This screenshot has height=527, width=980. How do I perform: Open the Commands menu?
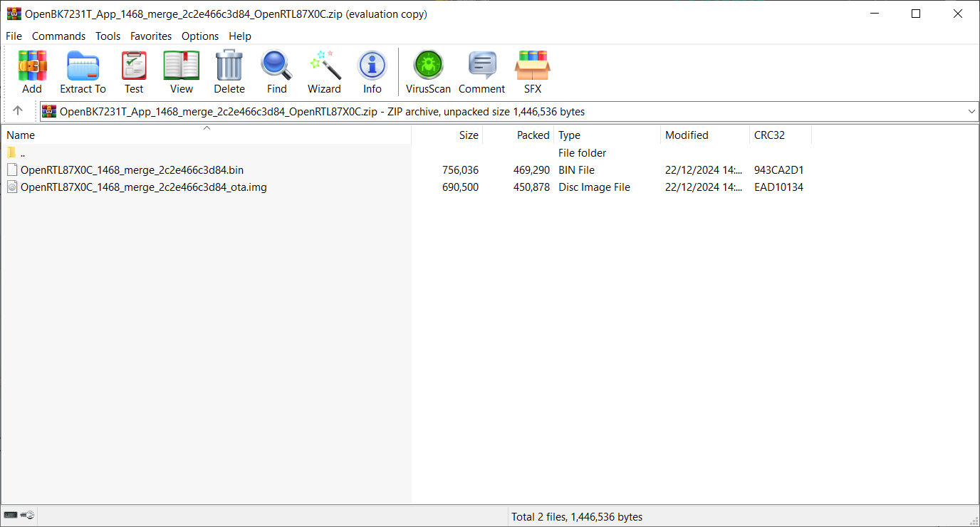pos(58,36)
